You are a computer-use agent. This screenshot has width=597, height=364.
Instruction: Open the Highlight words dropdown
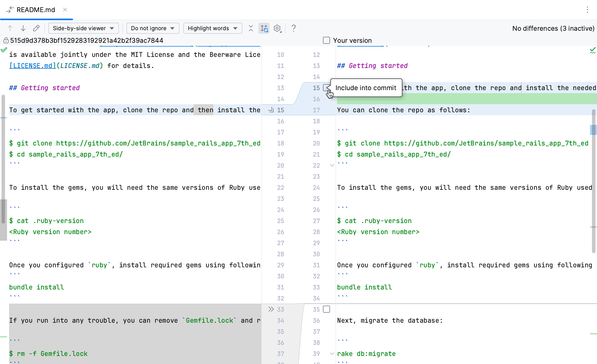[x=212, y=28]
